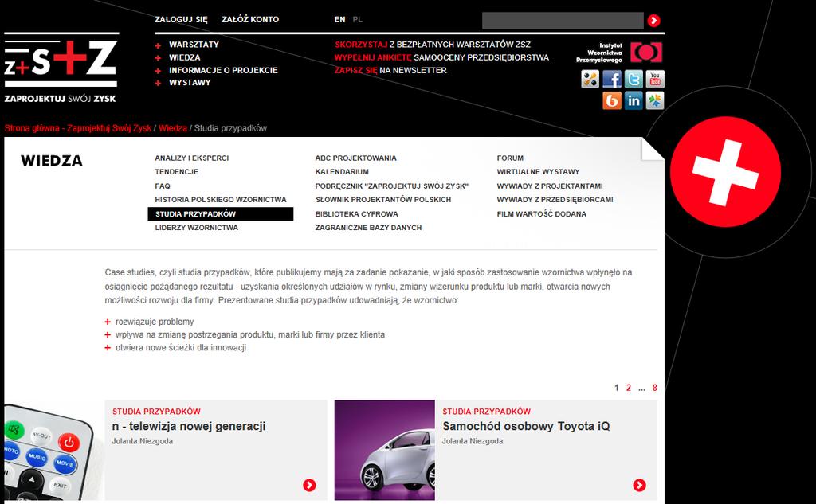Screen dimensions: 816x504
Task: Open BIBLIOTEKA CYFROWA submenu item
Action: click(356, 213)
